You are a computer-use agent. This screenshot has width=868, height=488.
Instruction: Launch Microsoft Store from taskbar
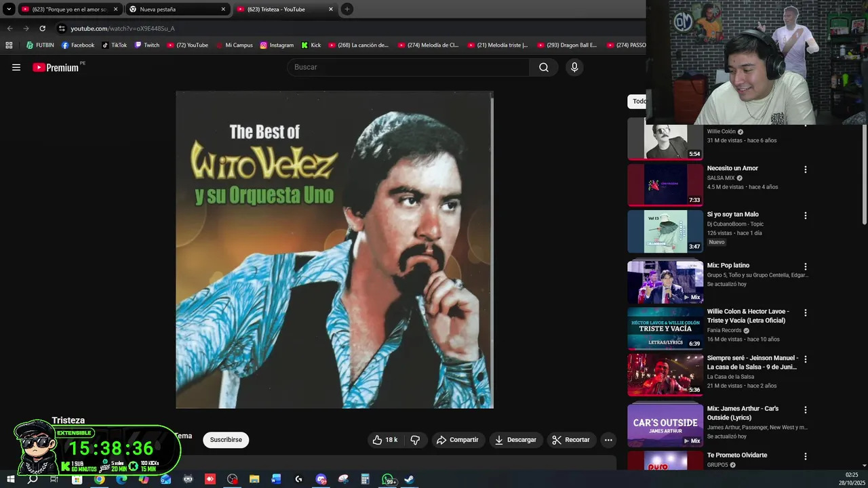[77, 479]
